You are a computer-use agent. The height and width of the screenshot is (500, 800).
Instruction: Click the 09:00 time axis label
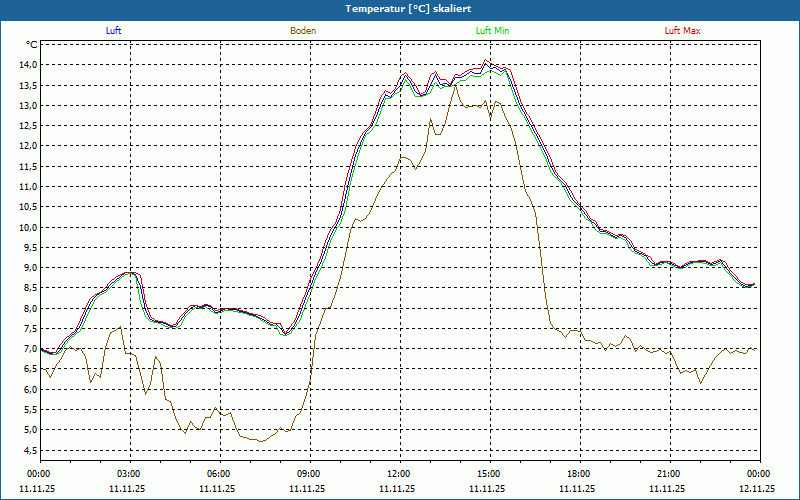point(310,474)
